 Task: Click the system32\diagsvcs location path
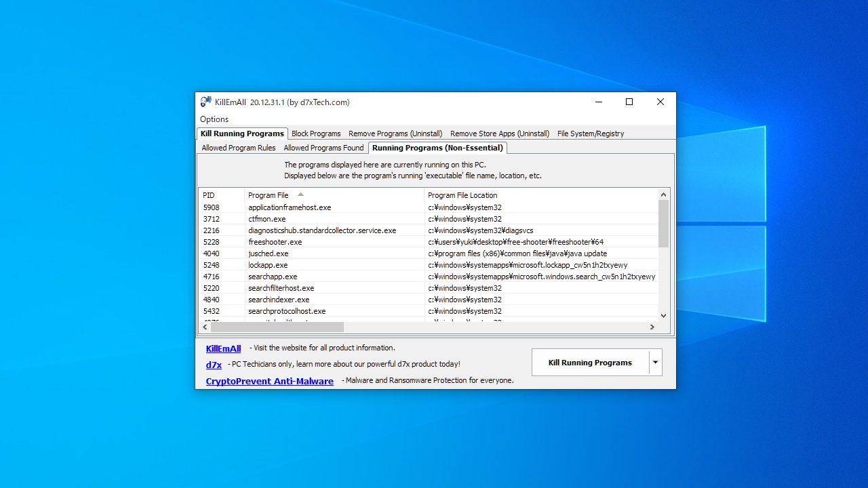(x=480, y=230)
